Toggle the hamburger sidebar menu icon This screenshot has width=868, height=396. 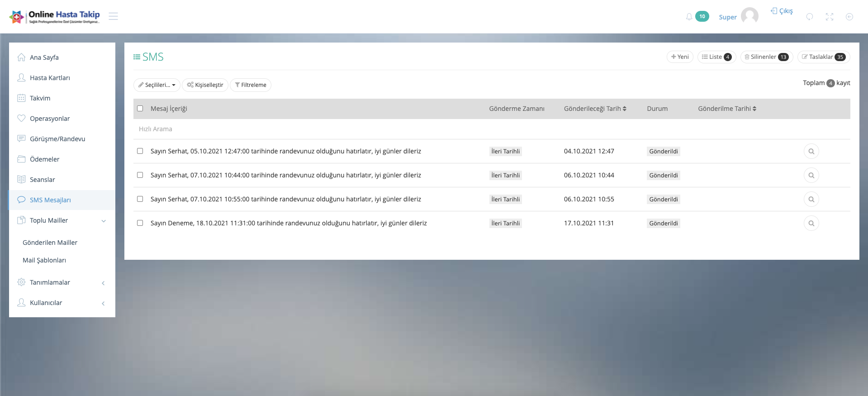coord(113,16)
